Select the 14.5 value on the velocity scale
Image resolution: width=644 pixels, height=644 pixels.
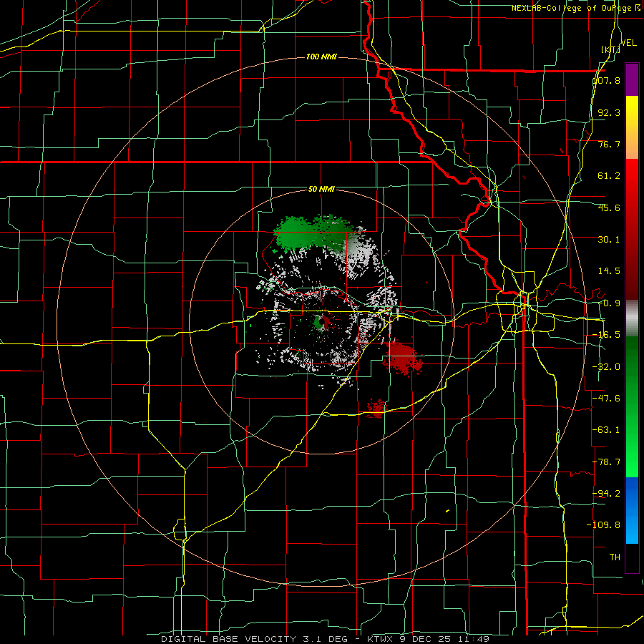[609, 271]
